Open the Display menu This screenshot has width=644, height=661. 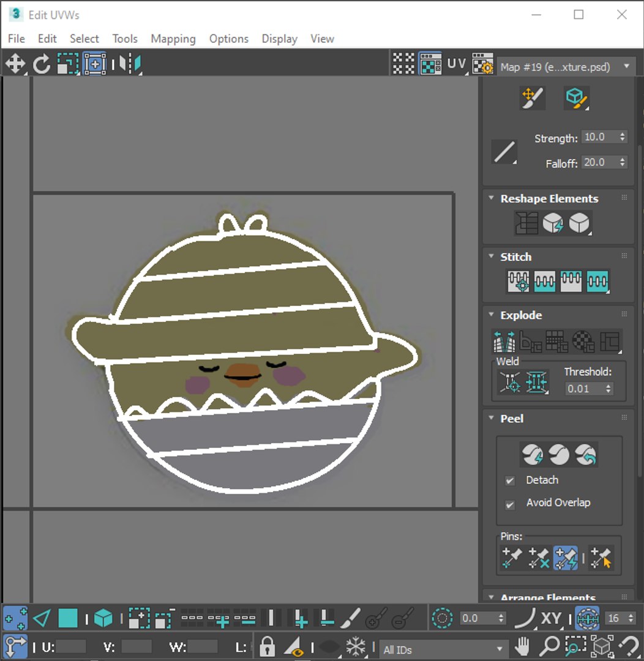pyautogui.click(x=279, y=39)
